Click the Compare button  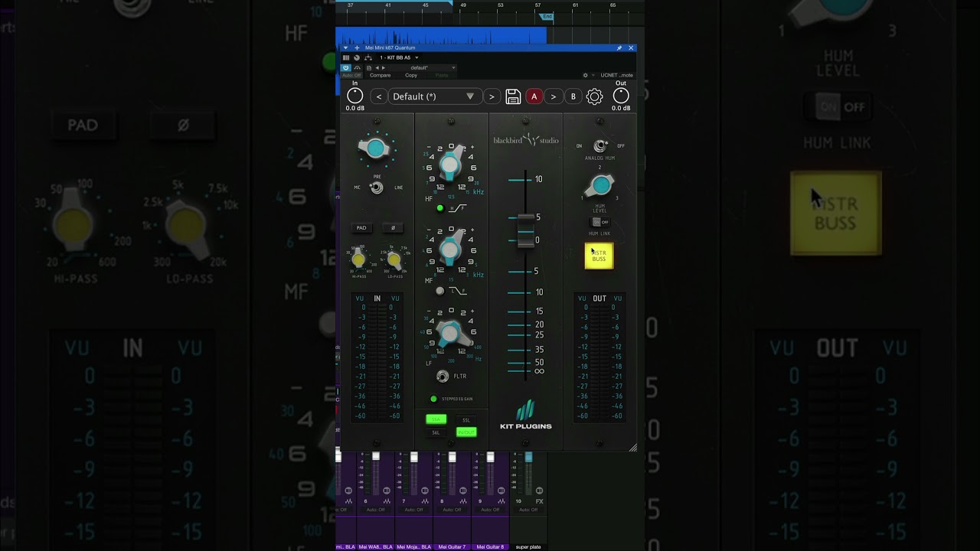tap(381, 75)
